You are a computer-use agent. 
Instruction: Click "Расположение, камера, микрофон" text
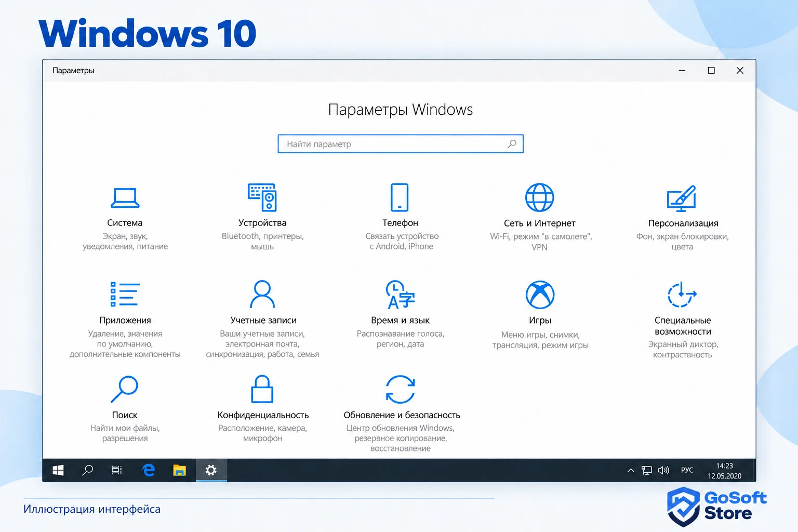pos(262,433)
